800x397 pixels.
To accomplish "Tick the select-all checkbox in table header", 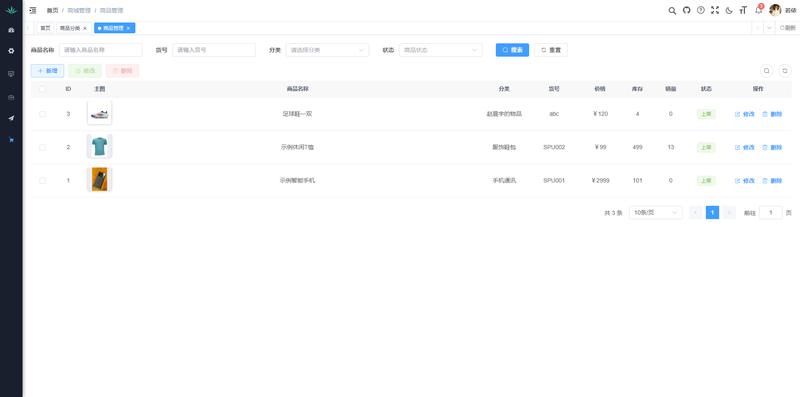I will point(42,89).
